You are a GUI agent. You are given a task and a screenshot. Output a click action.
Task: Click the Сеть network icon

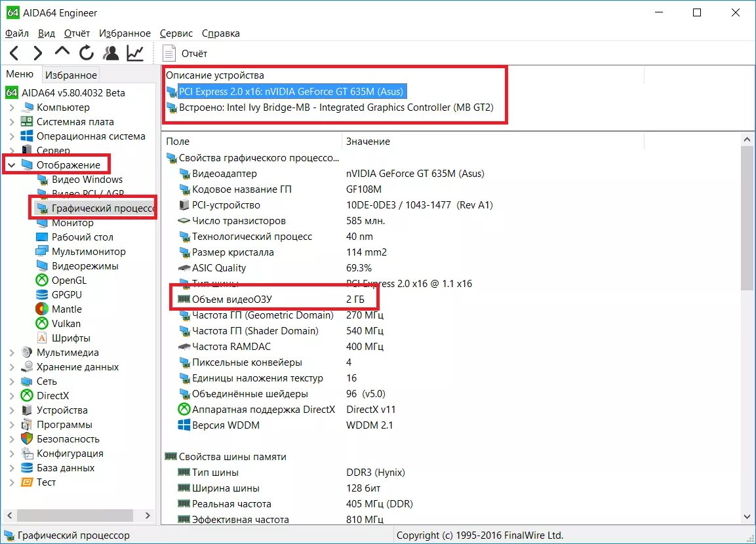point(27,381)
